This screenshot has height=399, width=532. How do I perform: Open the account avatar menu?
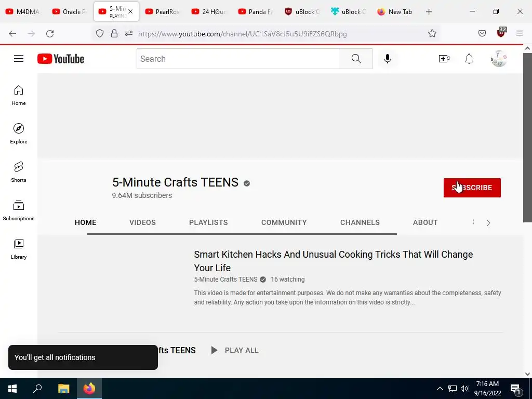coord(499,59)
